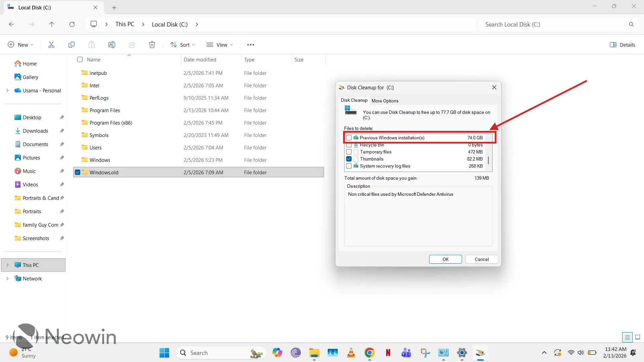Select the Disk Cleanup tab
This screenshot has width=644, height=362.
[x=354, y=100]
